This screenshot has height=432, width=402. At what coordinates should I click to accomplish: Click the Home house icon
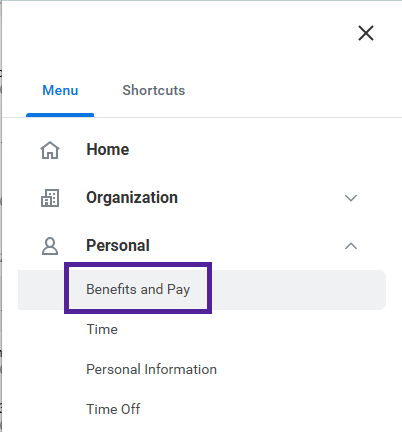(50, 150)
